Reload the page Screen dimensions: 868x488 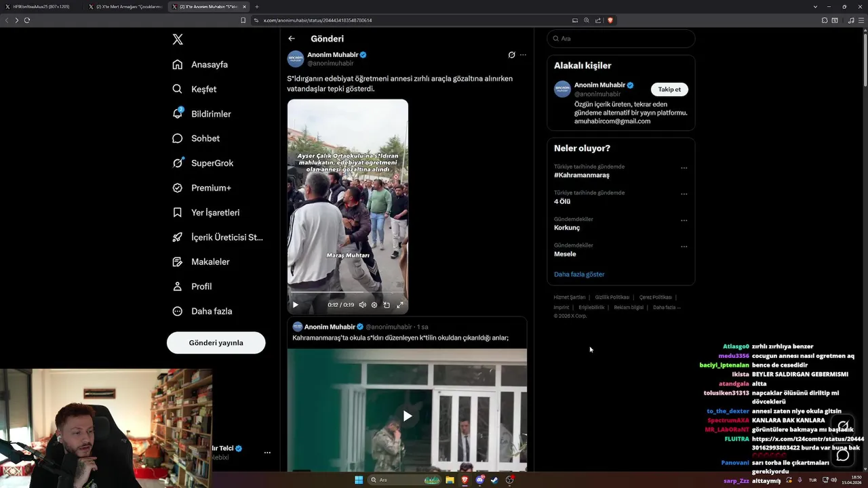click(27, 20)
